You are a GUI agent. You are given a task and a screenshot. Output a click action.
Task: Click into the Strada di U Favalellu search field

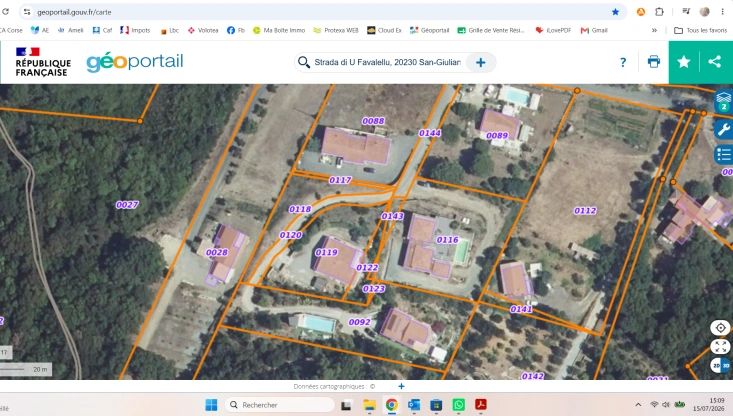(x=387, y=62)
